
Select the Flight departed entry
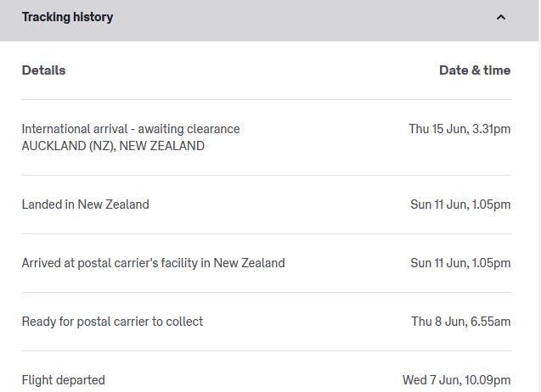64,380
